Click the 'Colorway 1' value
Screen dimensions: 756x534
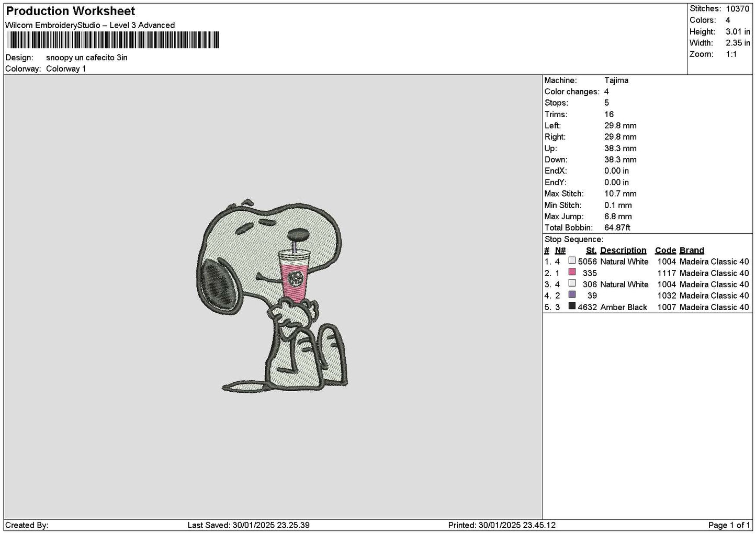[66, 69]
